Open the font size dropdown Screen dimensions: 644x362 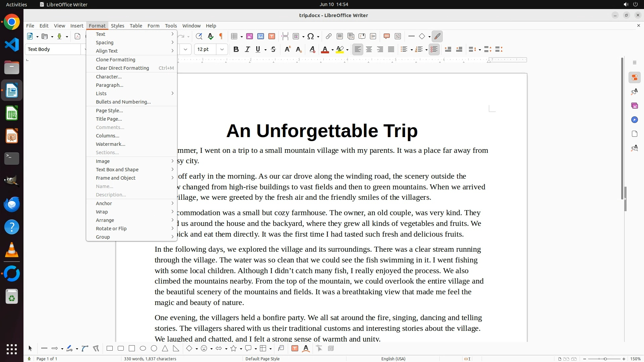222,49
